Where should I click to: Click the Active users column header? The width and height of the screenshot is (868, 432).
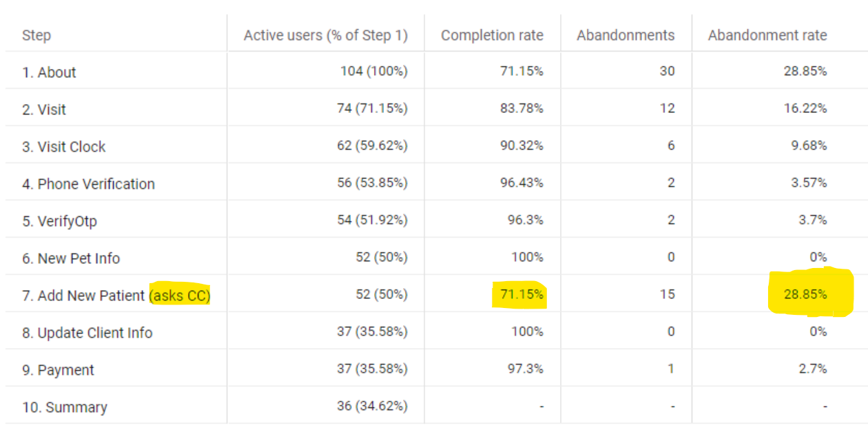[326, 35]
